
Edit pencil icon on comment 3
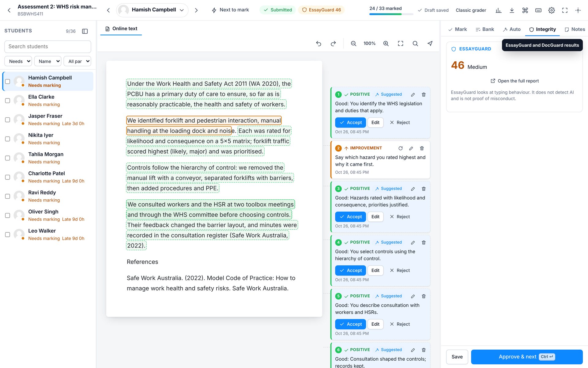(x=413, y=189)
